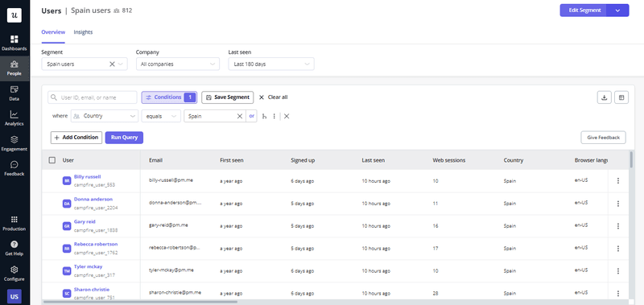Clear the Spain value in condition
Viewport: 644px width, 305px height.
pos(239,116)
